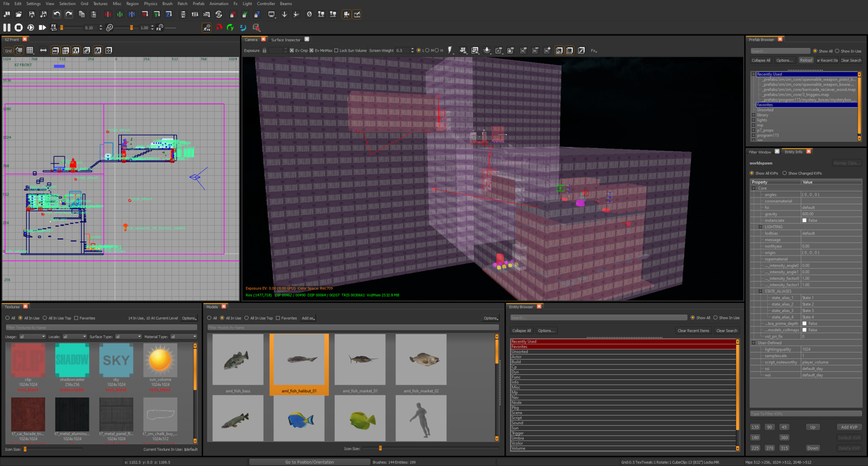
Task: Open the Prefab menu in menu bar
Action: pyautogui.click(x=198, y=4)
